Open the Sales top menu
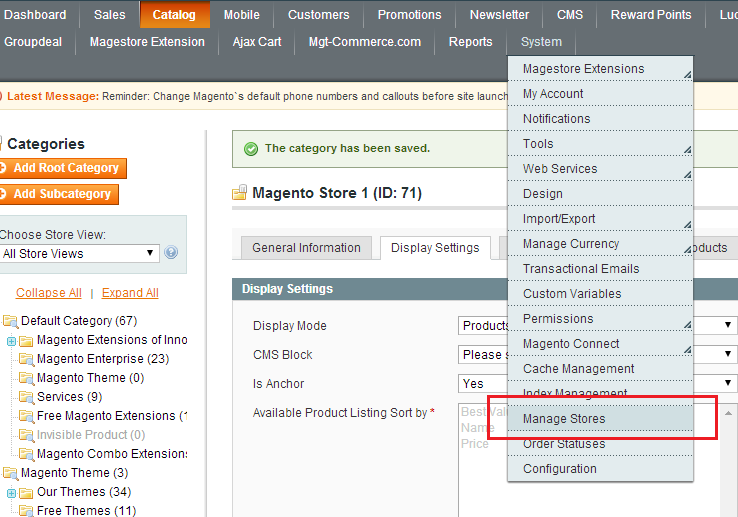 pyautogui.click(x=109, y=15)
